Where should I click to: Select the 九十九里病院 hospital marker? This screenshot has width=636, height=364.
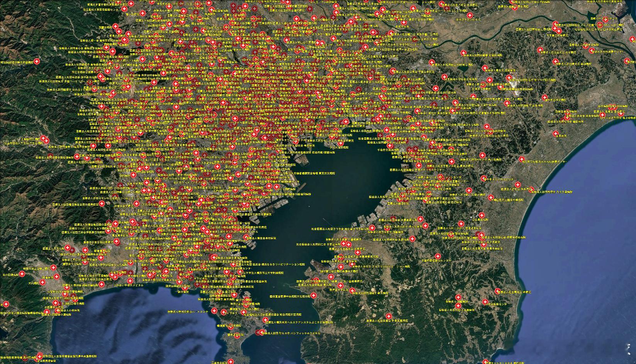(x=532, y=190)
